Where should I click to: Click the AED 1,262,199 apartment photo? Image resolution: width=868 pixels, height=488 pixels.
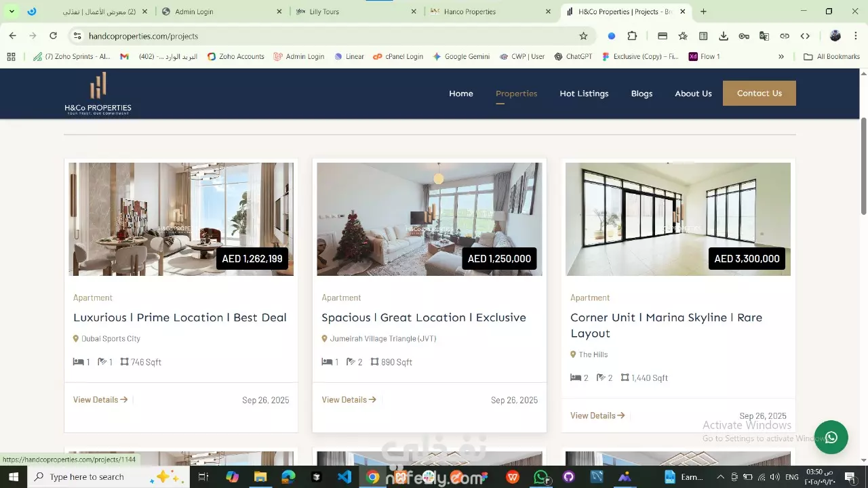point(181,219)
